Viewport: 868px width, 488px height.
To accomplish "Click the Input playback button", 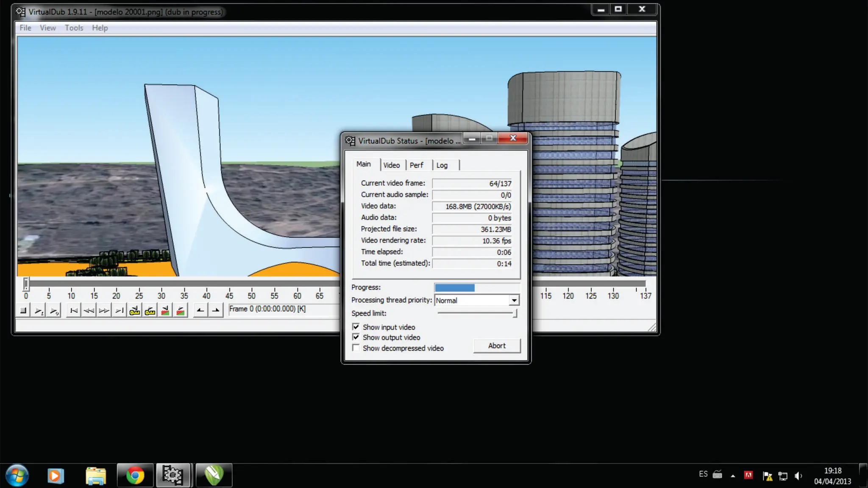I will (x=39, y=311).
